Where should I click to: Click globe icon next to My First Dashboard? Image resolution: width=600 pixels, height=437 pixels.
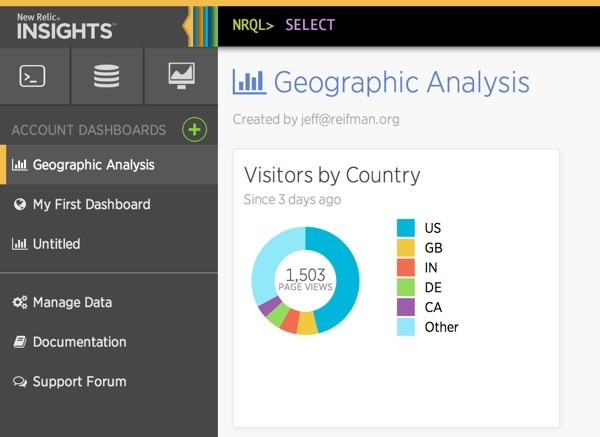point(20,204)
